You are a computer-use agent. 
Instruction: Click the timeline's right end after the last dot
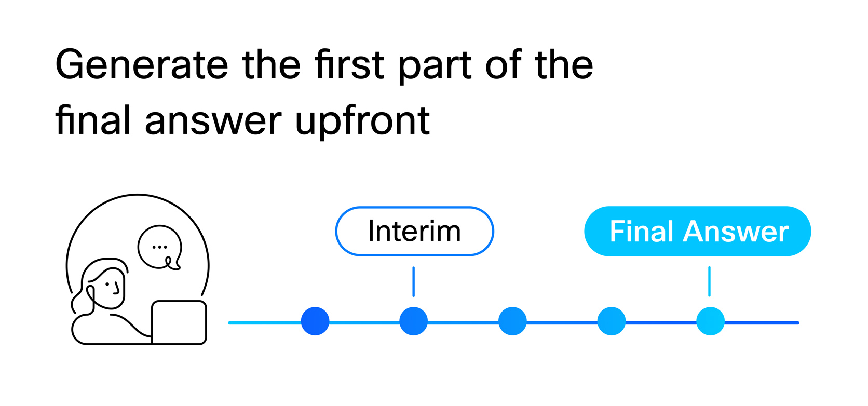(x=762, y=323)
